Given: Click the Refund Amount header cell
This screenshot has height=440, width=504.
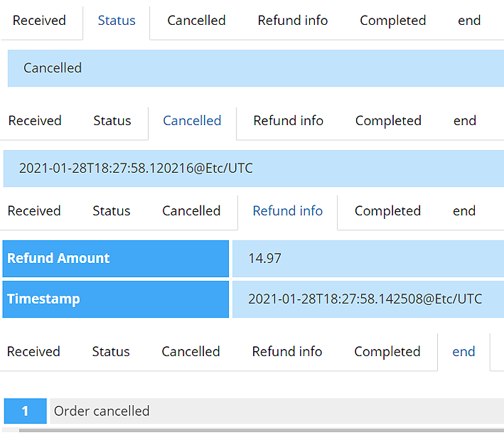Looking at the screenshot, I should pos(115,259).
